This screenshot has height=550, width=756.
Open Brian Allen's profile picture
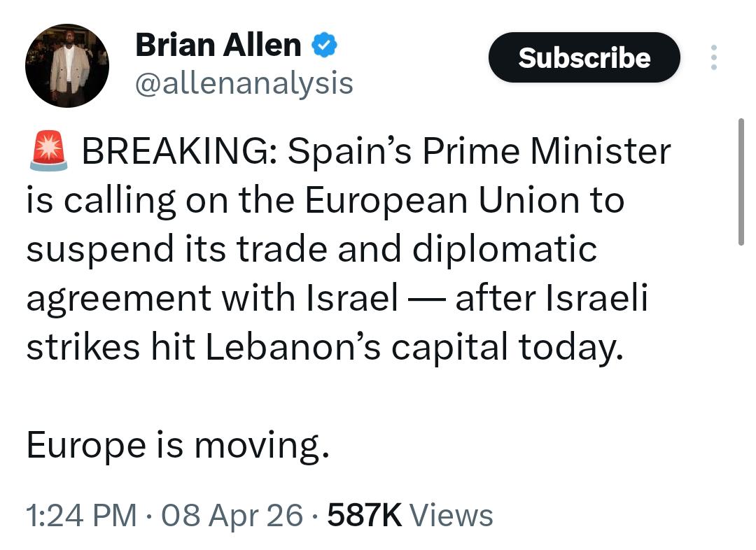click(x=67, y=66)
